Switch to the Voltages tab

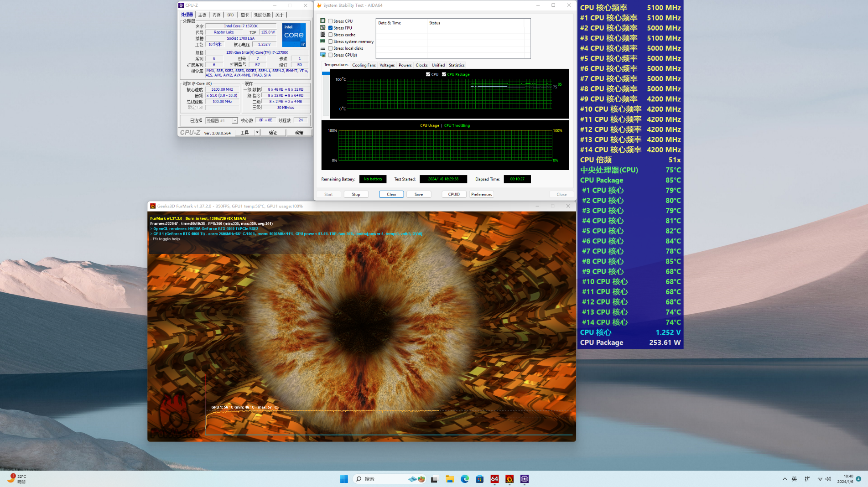[387, 65]
